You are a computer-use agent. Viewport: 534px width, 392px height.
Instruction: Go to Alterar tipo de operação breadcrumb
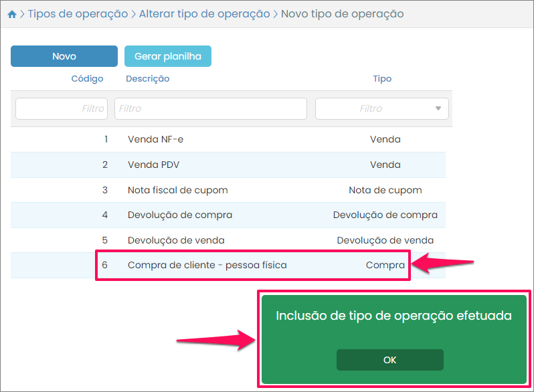(x=204, y=14)
